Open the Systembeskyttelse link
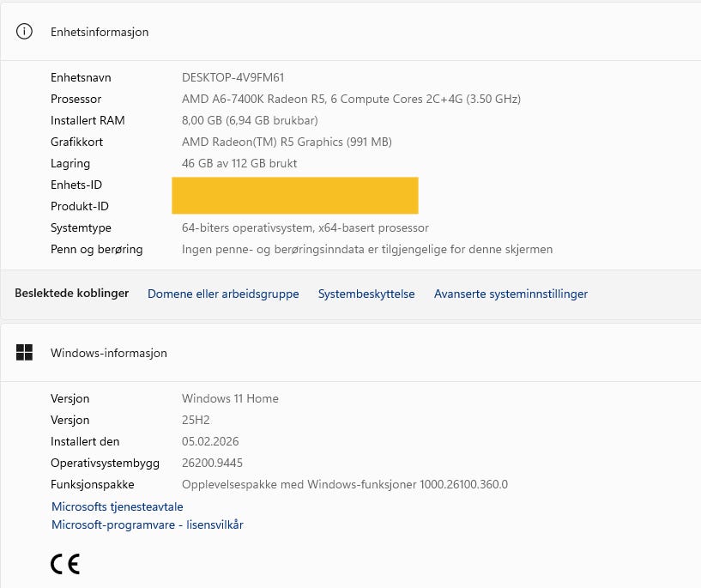 366,294
